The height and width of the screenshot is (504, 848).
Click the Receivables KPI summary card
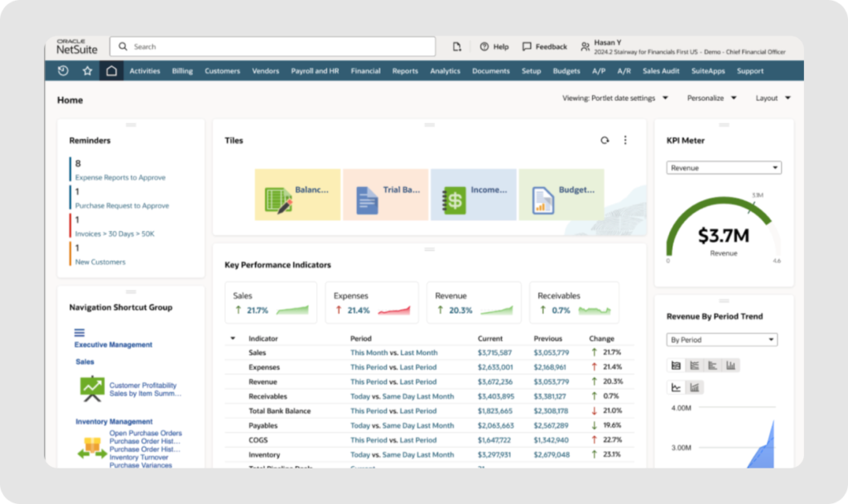[x=575, y=303]
